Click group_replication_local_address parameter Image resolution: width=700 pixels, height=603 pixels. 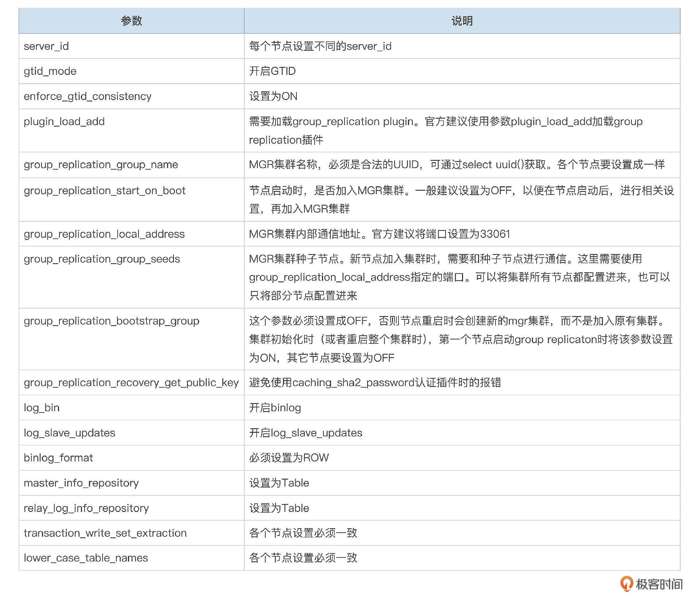point(104,234)
